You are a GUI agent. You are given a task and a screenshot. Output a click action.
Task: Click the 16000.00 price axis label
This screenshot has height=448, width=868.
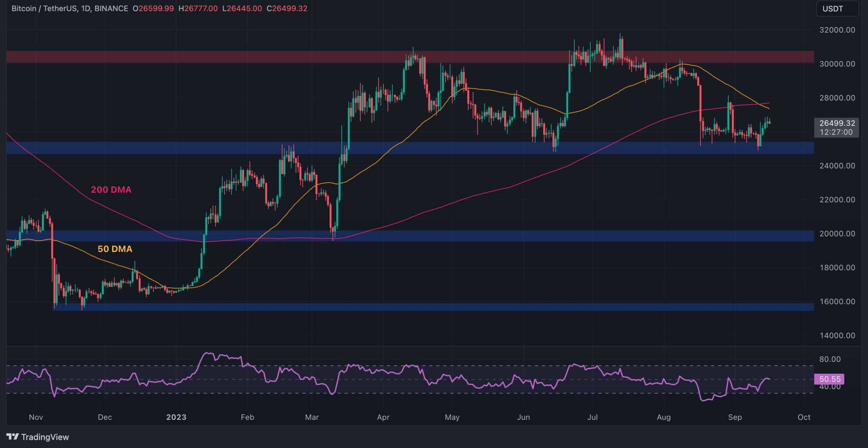(837, 301)
